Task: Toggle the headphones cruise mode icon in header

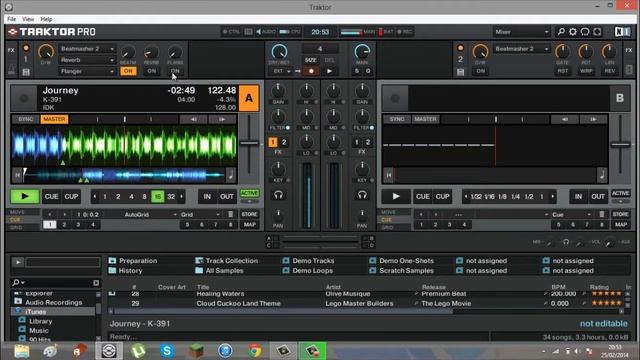Action: pyautogui.click(x=585, y=32)
